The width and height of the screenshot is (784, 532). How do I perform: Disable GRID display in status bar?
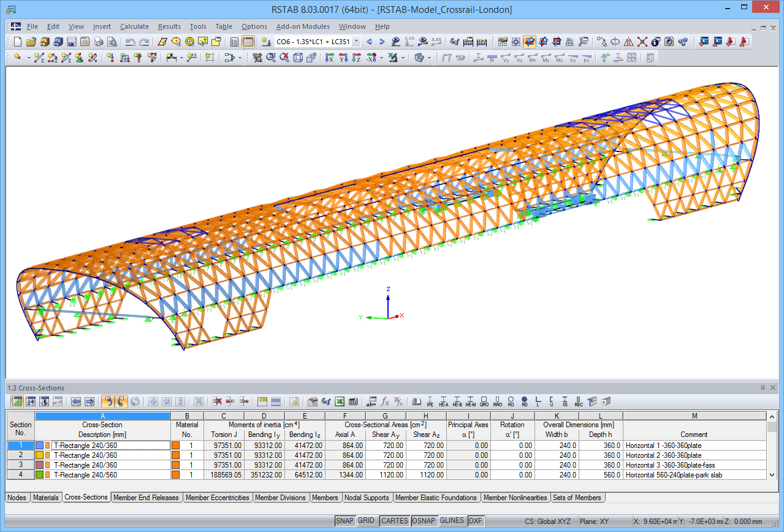pos(366,520)
